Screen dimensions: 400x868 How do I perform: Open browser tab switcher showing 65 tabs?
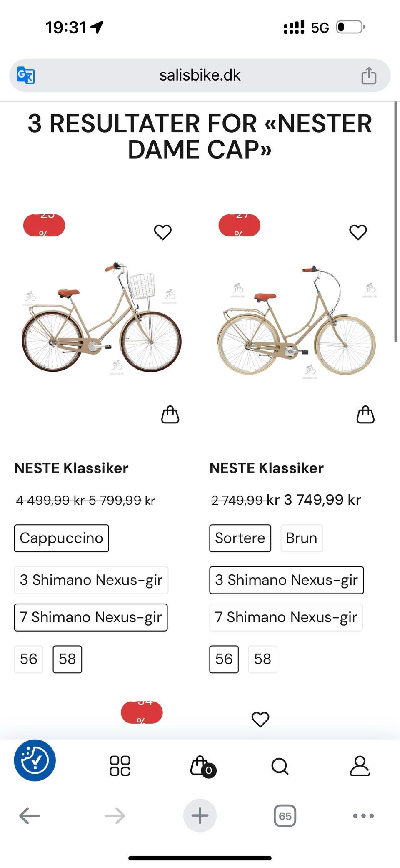pos(285,815)
